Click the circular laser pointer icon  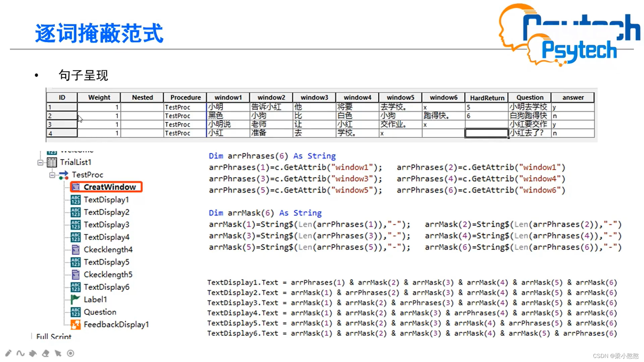coord(70,353)
